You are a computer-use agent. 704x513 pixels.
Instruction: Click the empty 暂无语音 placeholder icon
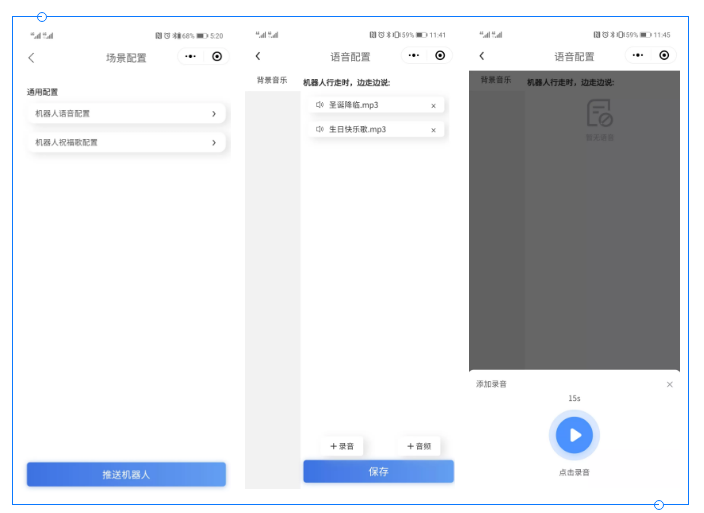[600, 113]
